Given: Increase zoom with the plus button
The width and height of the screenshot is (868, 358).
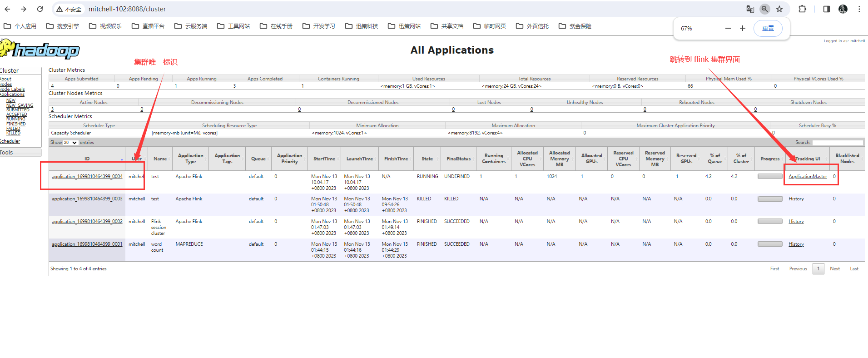Looking at the screenshot, I should [x=743, y=28].
